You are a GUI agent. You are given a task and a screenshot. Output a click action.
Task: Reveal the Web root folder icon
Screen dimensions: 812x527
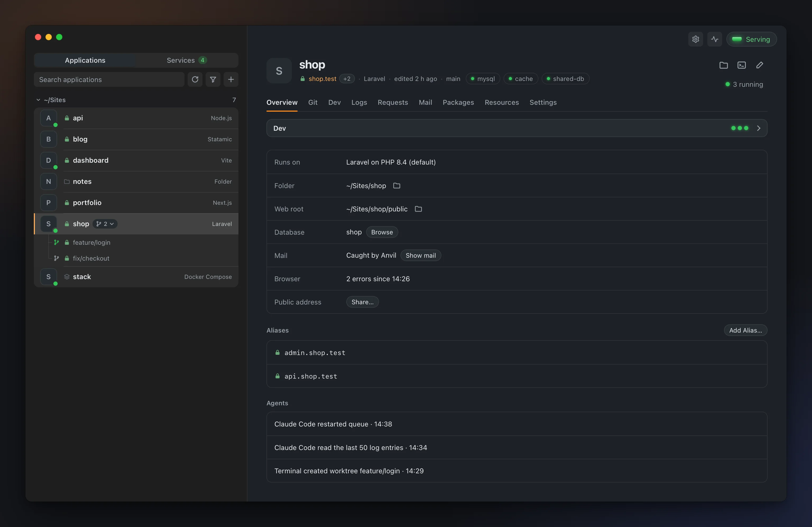418,209
